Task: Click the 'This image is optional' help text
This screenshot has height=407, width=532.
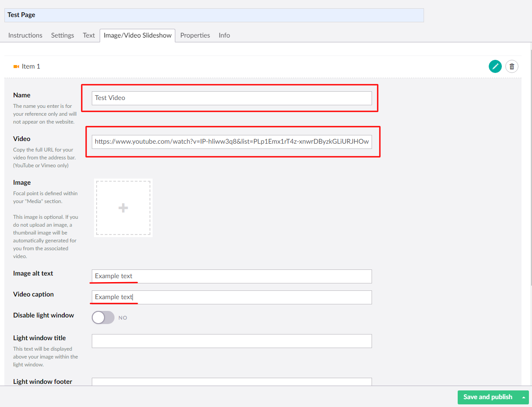Action: pyautogui.click(x=45, y=237)
